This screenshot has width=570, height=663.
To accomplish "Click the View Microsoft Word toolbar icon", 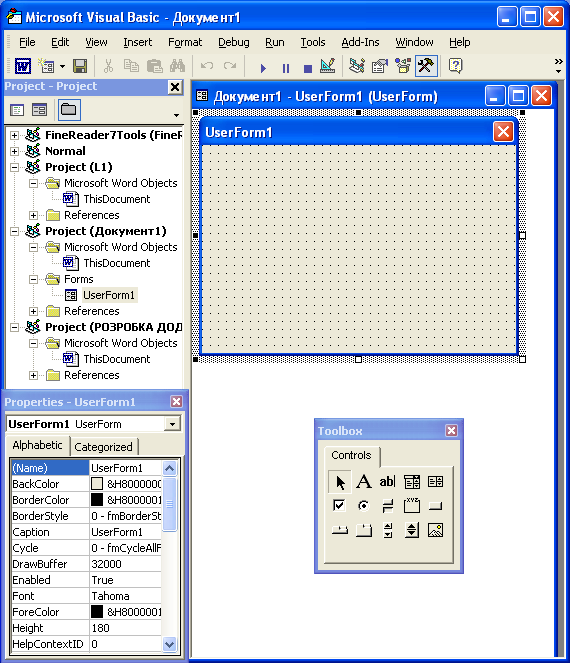I will coord(23,66).
